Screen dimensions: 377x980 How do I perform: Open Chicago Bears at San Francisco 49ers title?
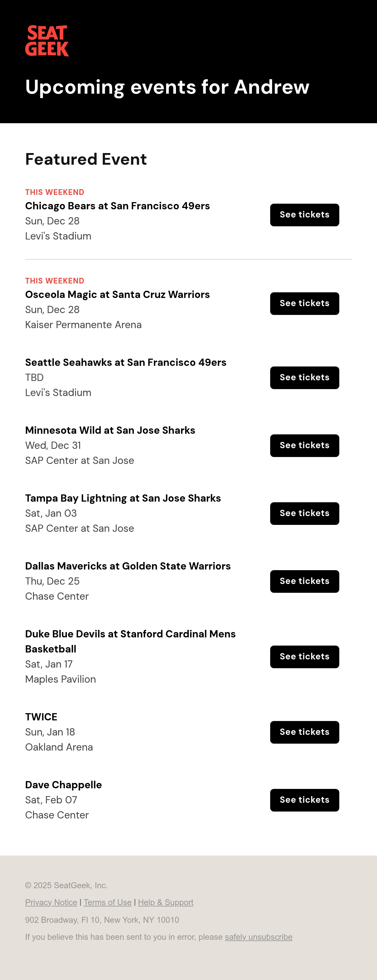tap(117, 206)
